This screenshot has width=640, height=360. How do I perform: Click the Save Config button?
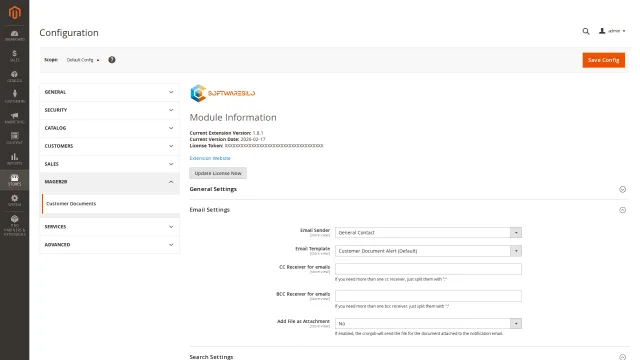[x=603, y=60]
